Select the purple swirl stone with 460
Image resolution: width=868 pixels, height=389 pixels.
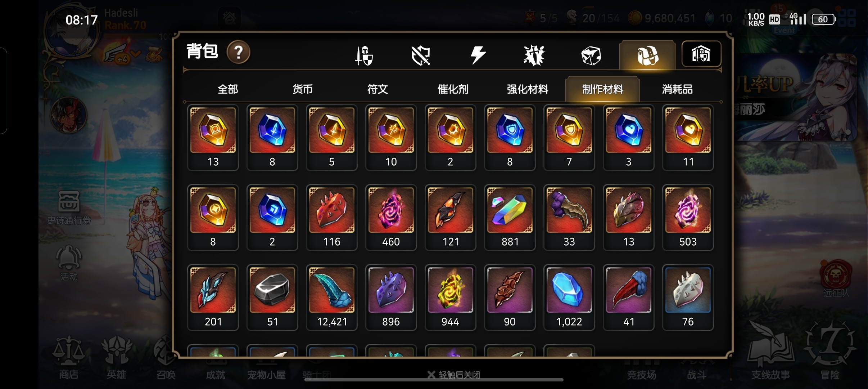point(391,218)
